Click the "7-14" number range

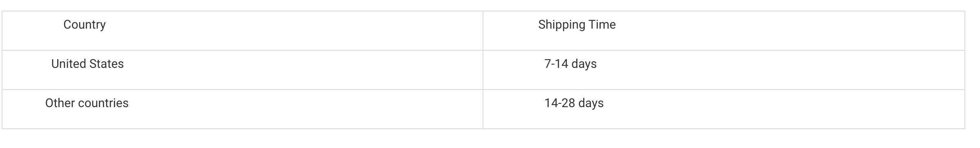[x=556, y=64]
